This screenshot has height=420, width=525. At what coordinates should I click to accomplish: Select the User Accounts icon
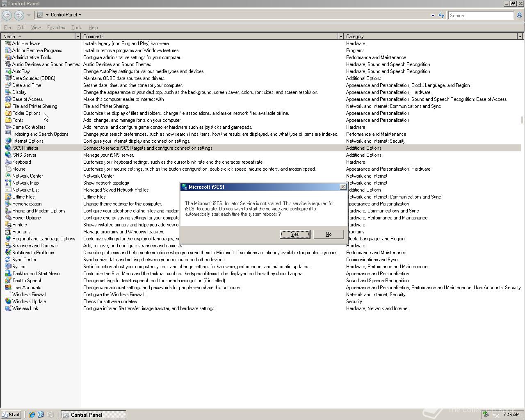point(8,288)
